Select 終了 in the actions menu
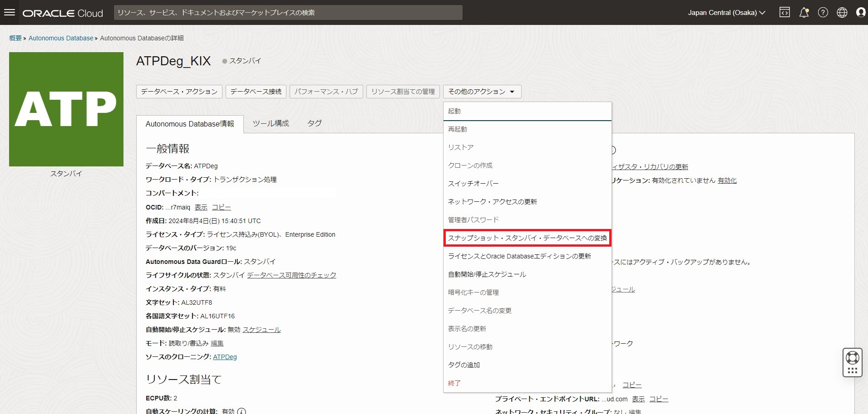This screenshot has height=414, width=868. [x=454, y=383]
